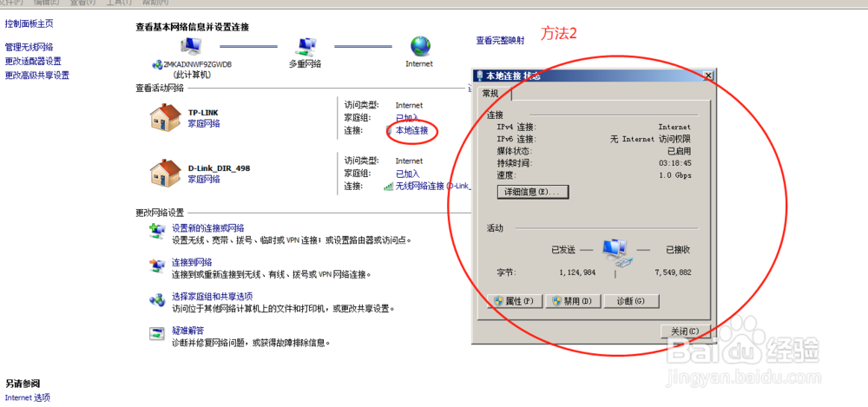Screen dimensions: 868x407
Task: Click 已加入 homegroup link for D-Link_DIR_498
Action: coord(407,174)
